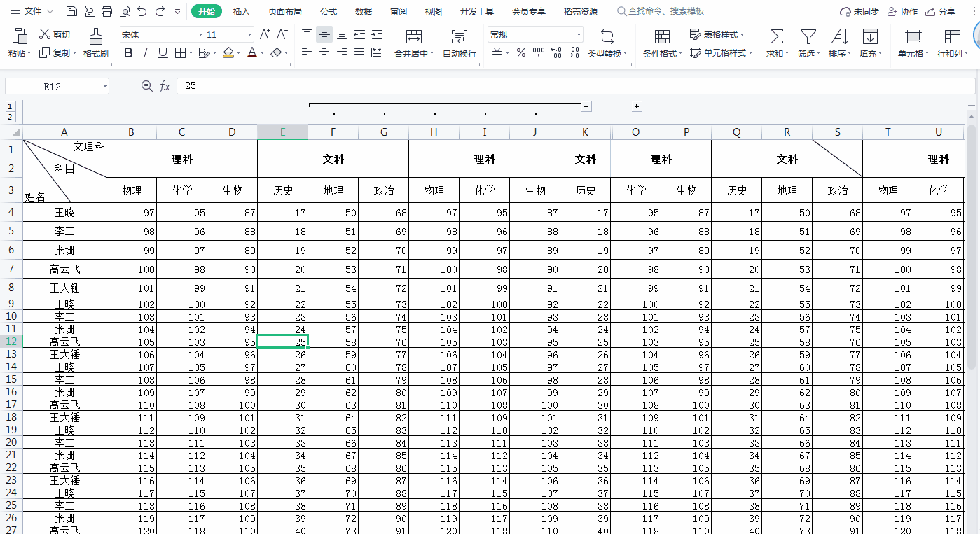This screenshot has height=534, width=980.
Task: Open Print Preview from quick access toolbar
Action: click(124, 11)
